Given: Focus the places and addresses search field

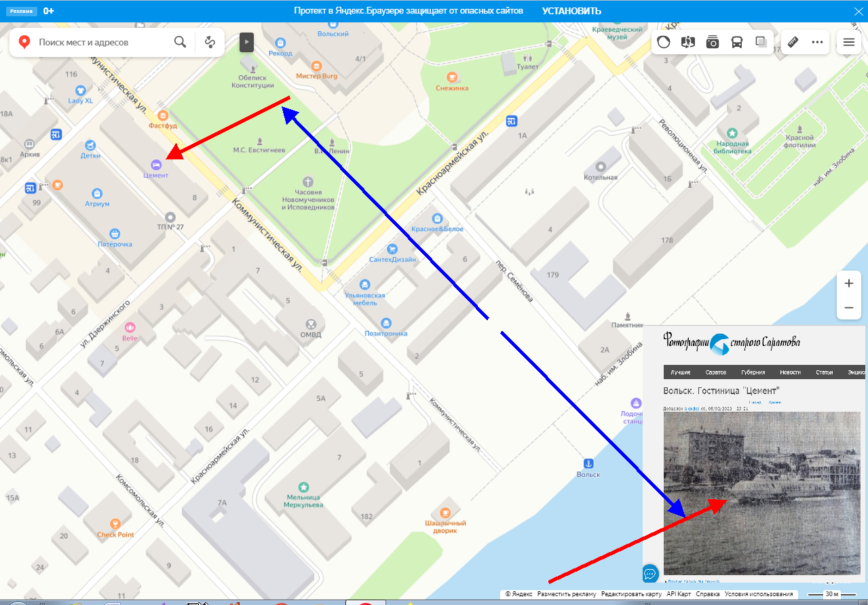Looking at the screenshot, I should (102, 42).
